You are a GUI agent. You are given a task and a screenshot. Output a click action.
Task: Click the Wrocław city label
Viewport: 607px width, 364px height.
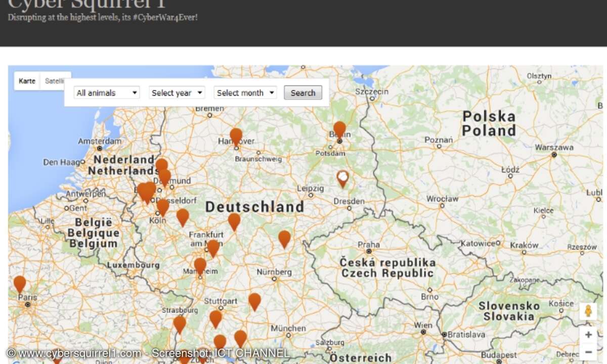click(x=442, y=199)
